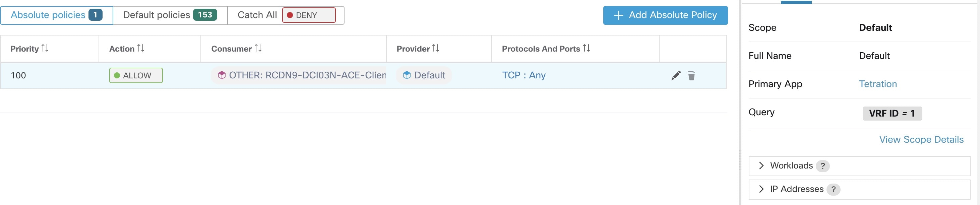Image resolution: width=980 pixels, height=205 pixels.
Task: Sort by Action column arrows
Action: (141, 48)
